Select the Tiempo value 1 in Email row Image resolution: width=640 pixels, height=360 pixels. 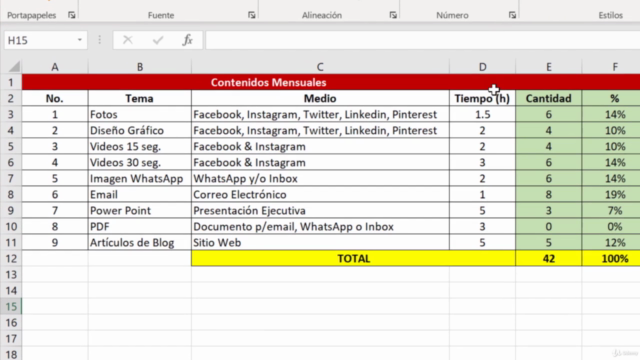(x=482, y=194)
